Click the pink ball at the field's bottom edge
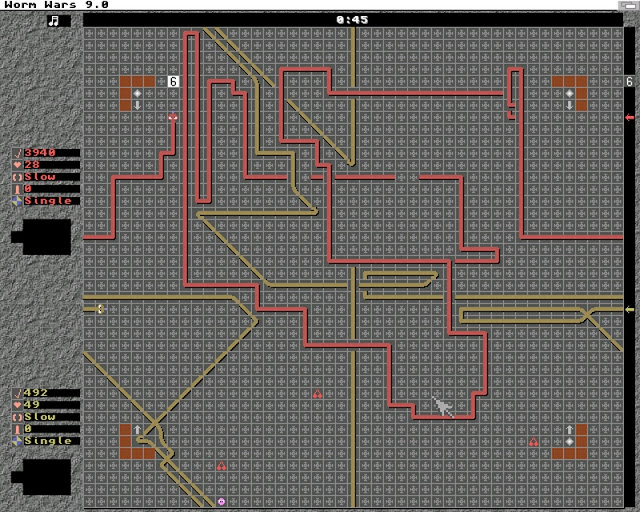 click(x=221, y=501)
